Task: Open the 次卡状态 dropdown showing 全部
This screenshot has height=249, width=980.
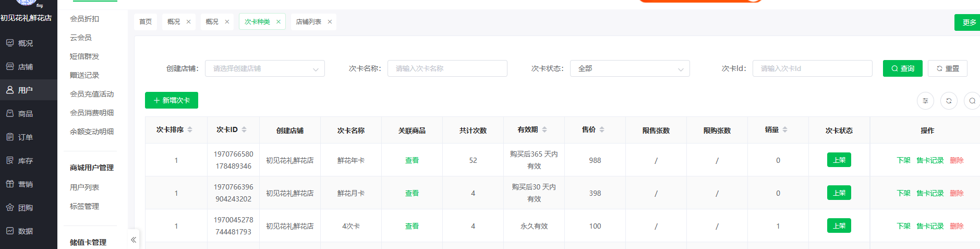Action: tap(630, 69)
